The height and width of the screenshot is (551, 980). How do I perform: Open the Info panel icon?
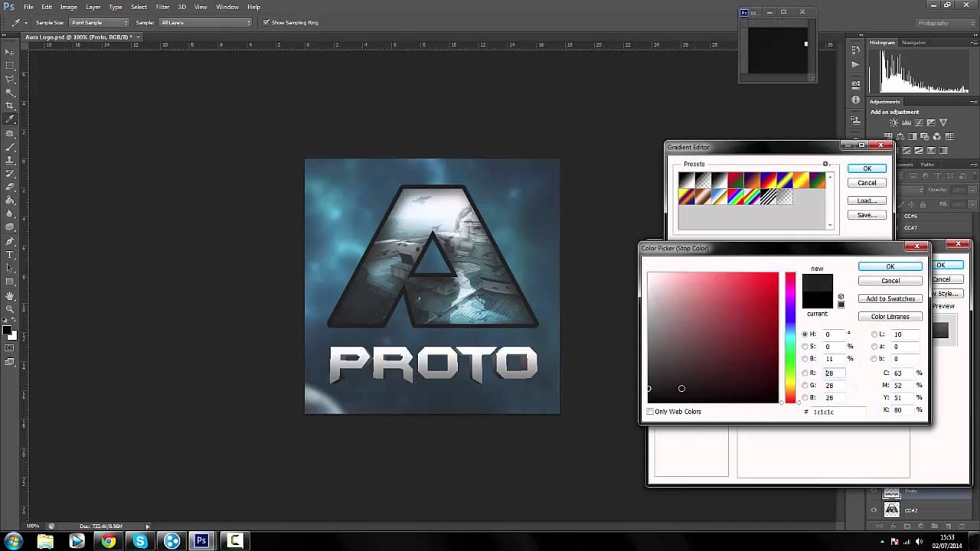tap(855, 100)
